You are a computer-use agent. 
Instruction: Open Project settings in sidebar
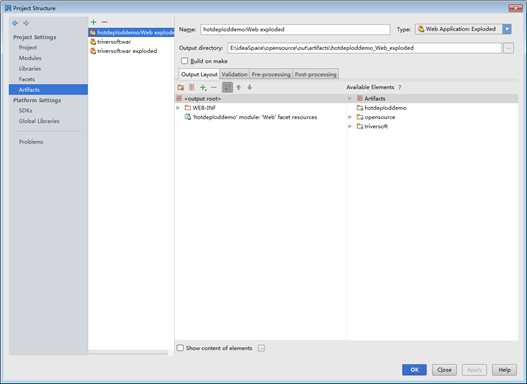28,47
